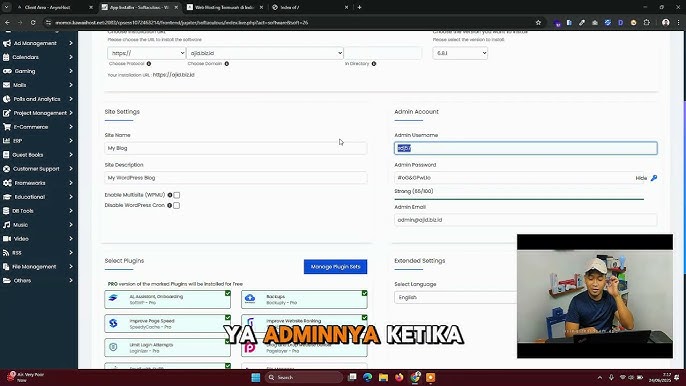Switch to the Index of / tab

pos(310,7)
